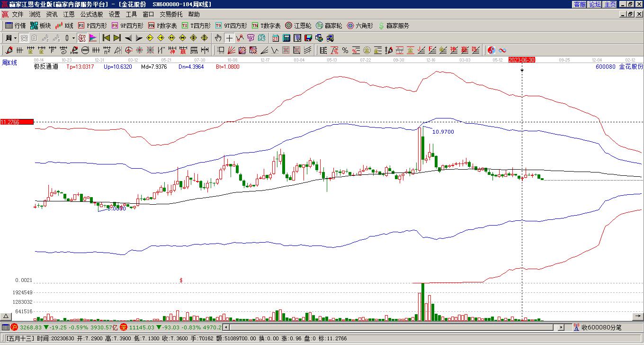Click 收600080分笔 in status bar
644x345 pixels.
pos(601,327)
